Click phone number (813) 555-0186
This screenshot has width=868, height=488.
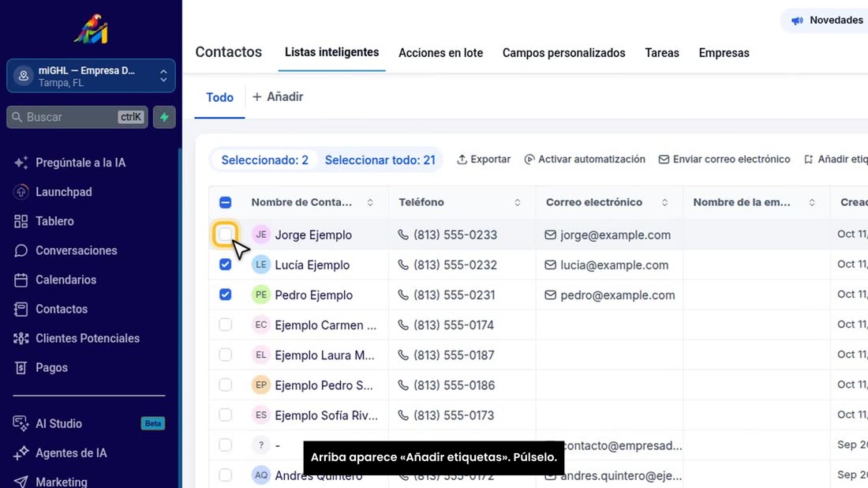(454, 385)
